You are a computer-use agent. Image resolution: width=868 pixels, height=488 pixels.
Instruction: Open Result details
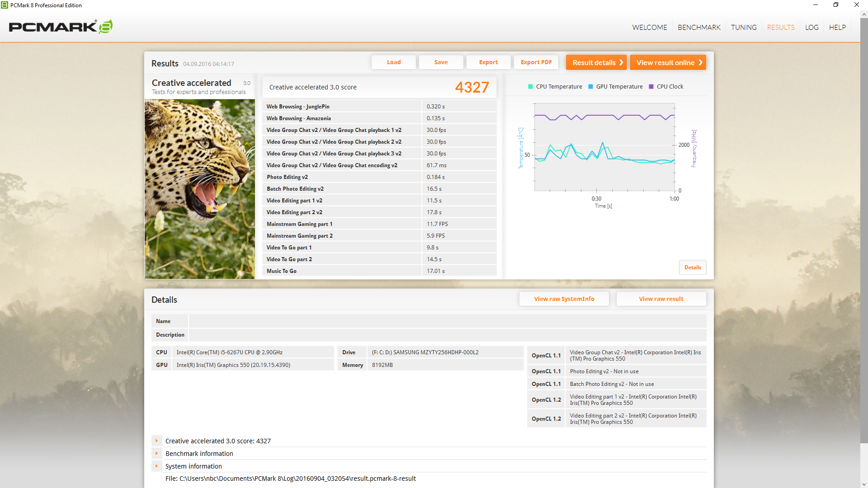tap(596, 62)
